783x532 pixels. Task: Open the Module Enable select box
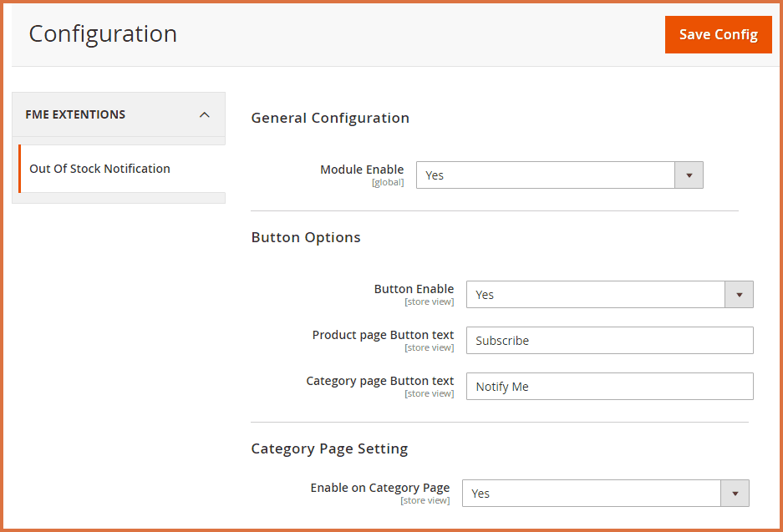point(545,175)
